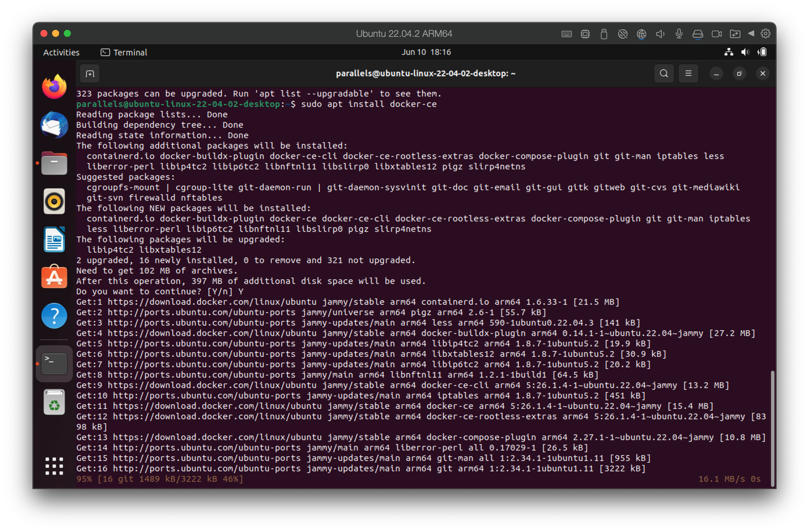The width and height of the screenshot is (809, 532).
Task: Click the Parallels sound speaker icon
Action: coord(660,34)
